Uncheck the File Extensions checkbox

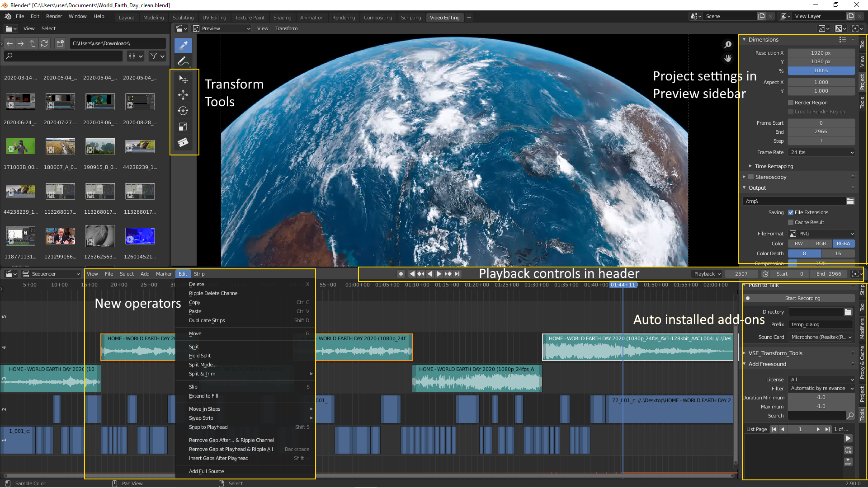coord(791,212)
